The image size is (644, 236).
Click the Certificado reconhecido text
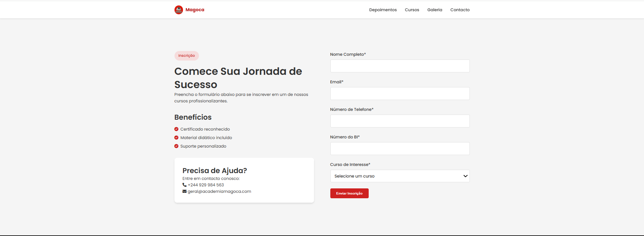click(x=205, y=129)
